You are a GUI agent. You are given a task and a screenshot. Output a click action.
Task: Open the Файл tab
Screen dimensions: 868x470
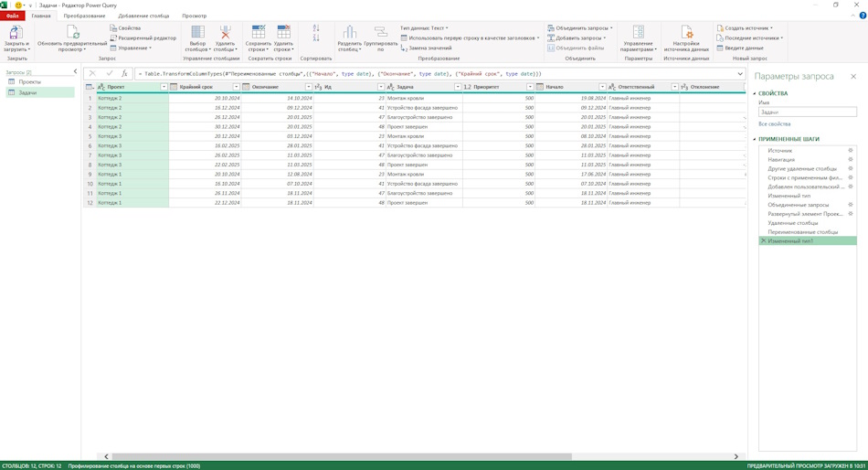tap(13, 16)
